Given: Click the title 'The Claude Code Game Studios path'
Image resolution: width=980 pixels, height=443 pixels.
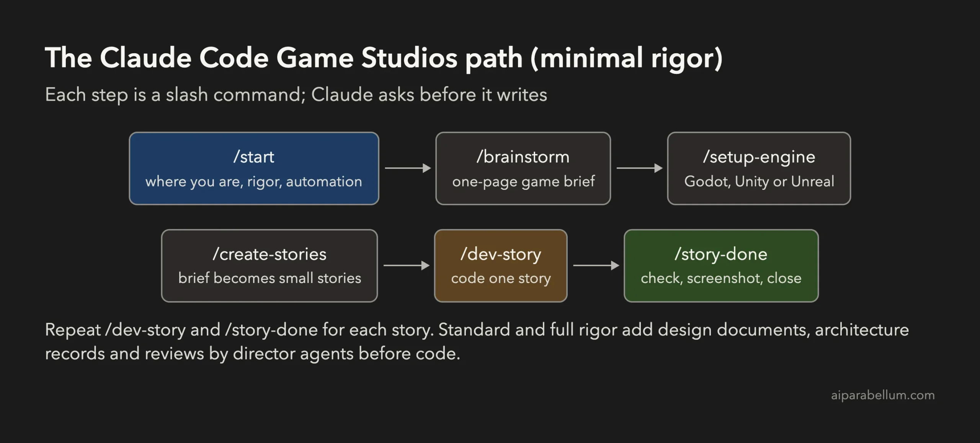Looking at the screenshot, I should 284,58.
